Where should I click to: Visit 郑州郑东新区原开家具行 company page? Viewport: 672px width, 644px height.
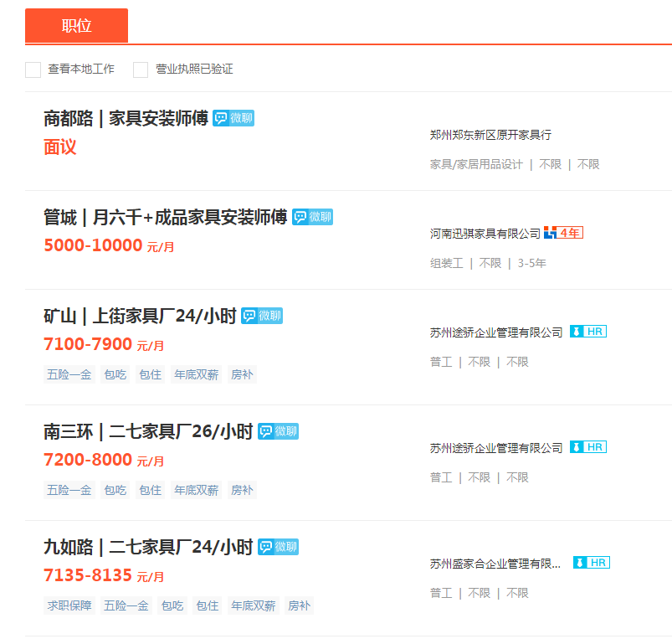490,134
